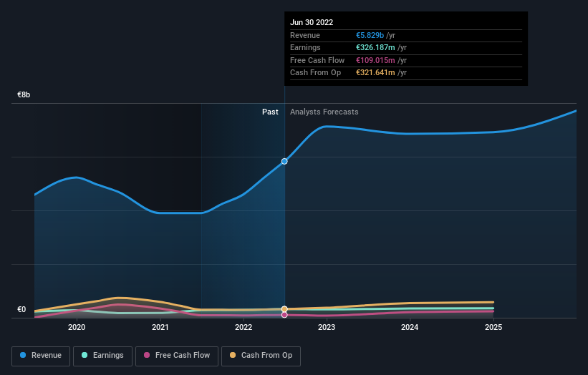Click the 2024 x-axis label

click(410, 328)
